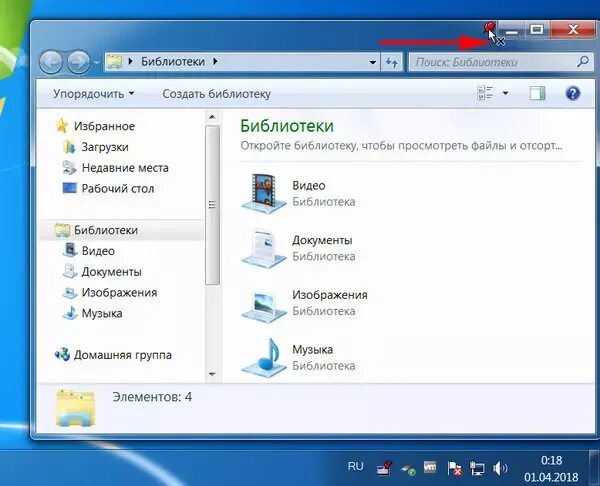Click the Домашняя группа globe icon
Screen dimensions: 600x486
click(x=62, y=354)
